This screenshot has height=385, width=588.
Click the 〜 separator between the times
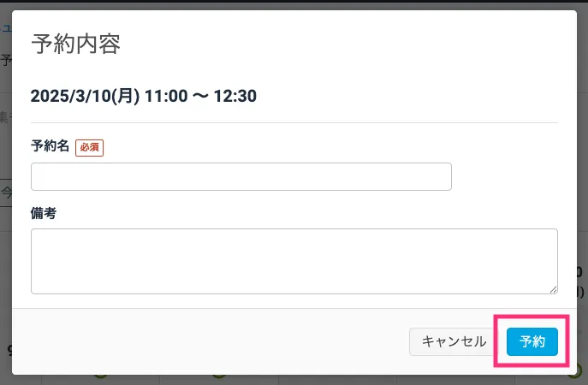[x=201, y=96]
